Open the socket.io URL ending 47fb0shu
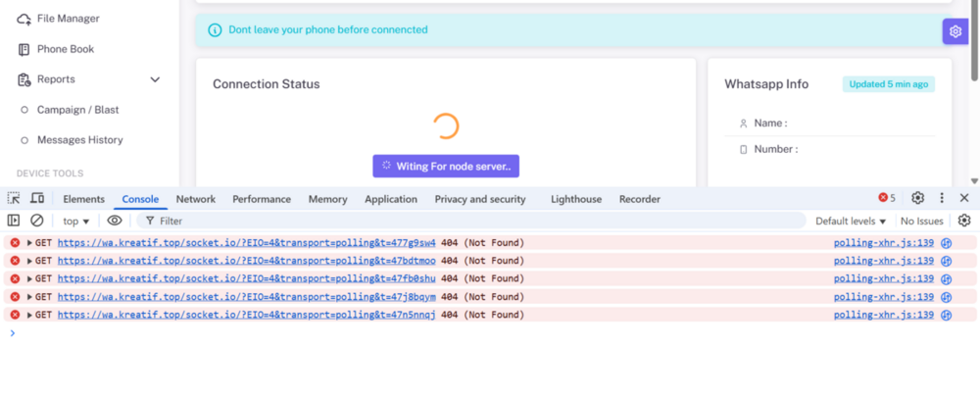Viewport: 980px width, 397px height. point(246,278)
